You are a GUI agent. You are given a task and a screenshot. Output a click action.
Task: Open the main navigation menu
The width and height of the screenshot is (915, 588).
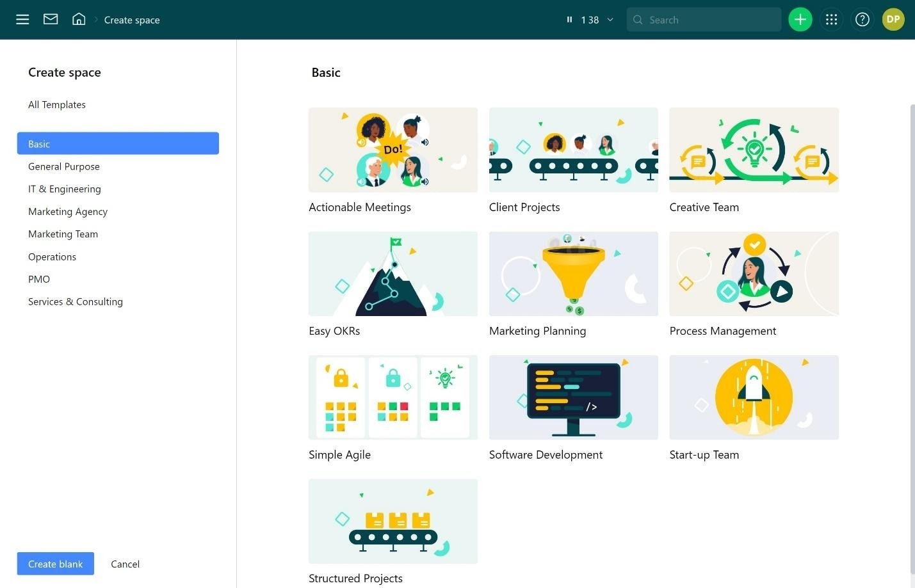(x=22, y=19)
